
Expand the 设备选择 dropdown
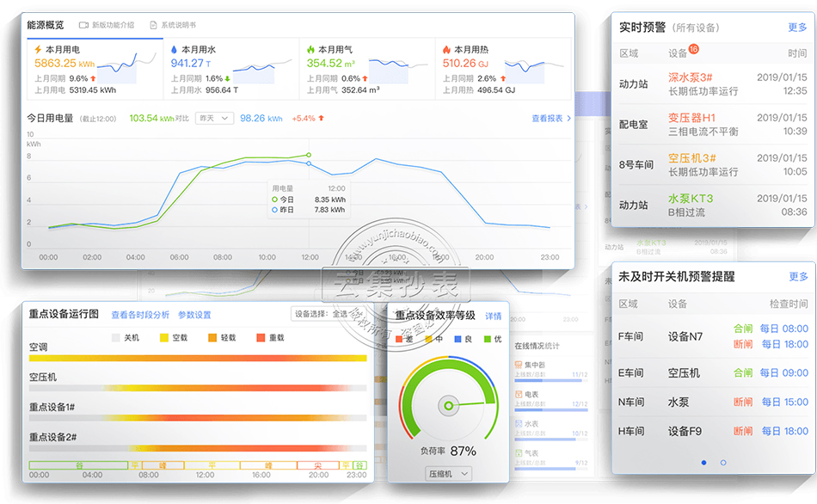325,314
